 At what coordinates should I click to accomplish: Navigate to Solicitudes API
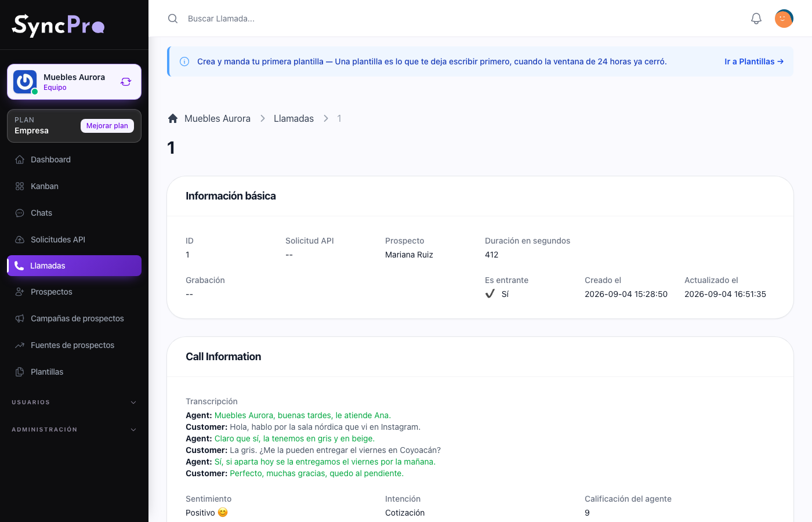coord(74,240)
